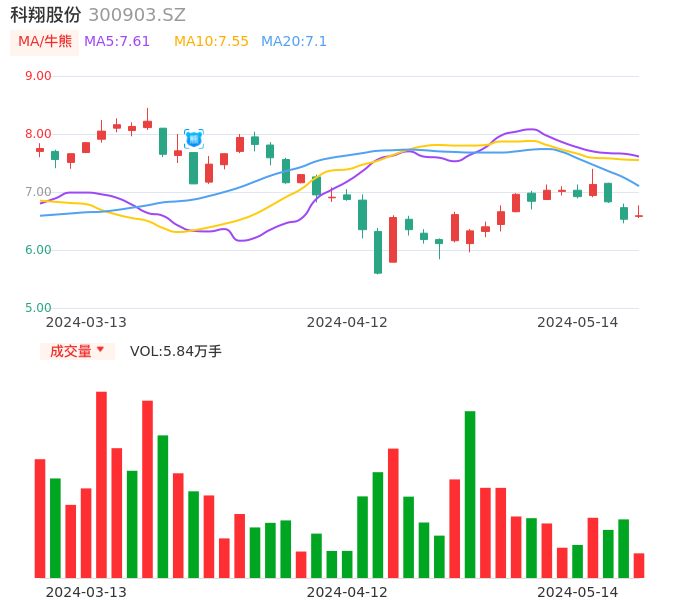Click the 2024-04-12 date label on the price chart
Screen dimensions: 686x606
point(347,322)
